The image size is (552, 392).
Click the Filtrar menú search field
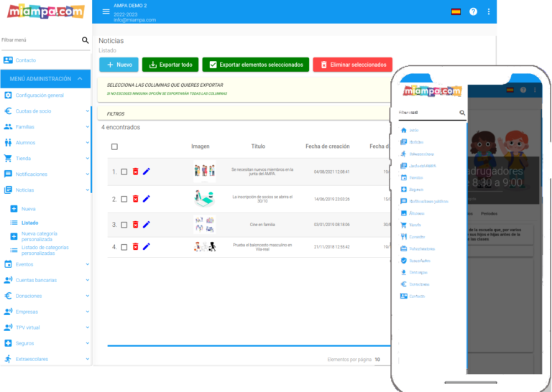[x=40, y=40]
